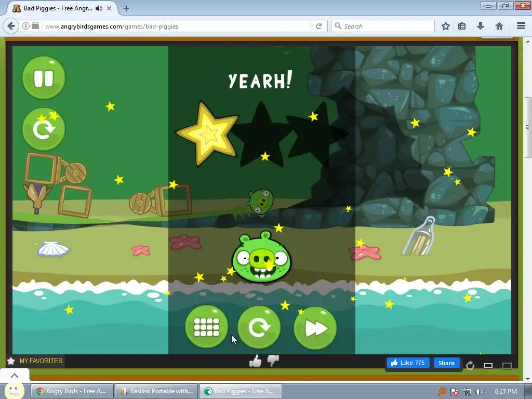Image resolution: width=532 pixels, height=399 pixels.
Task: Click the Facebook Like 775 button
Action: click(x=408, y=363)
